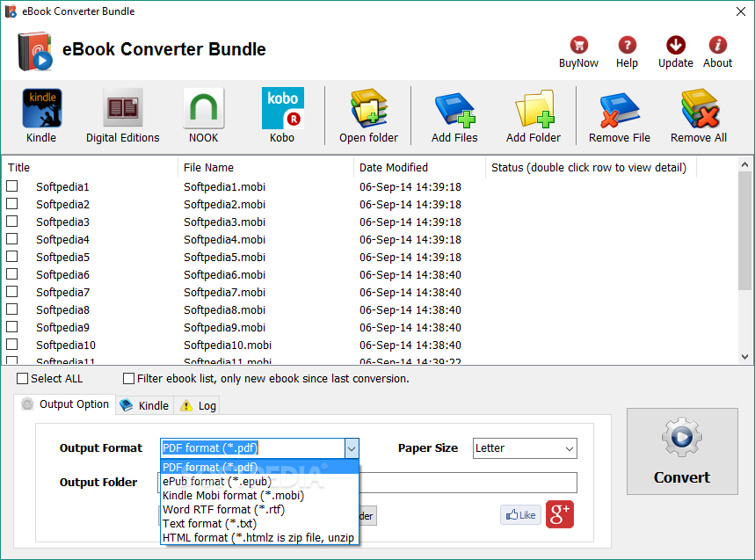Click the list scrollbar up arrow
The height and width of the screenshot is (560, 755).
click(x=744, y=164)
